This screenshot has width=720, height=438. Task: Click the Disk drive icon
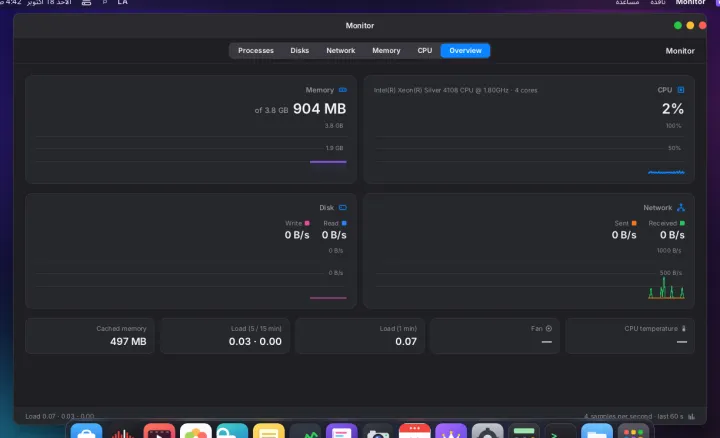tap(343, 208)
